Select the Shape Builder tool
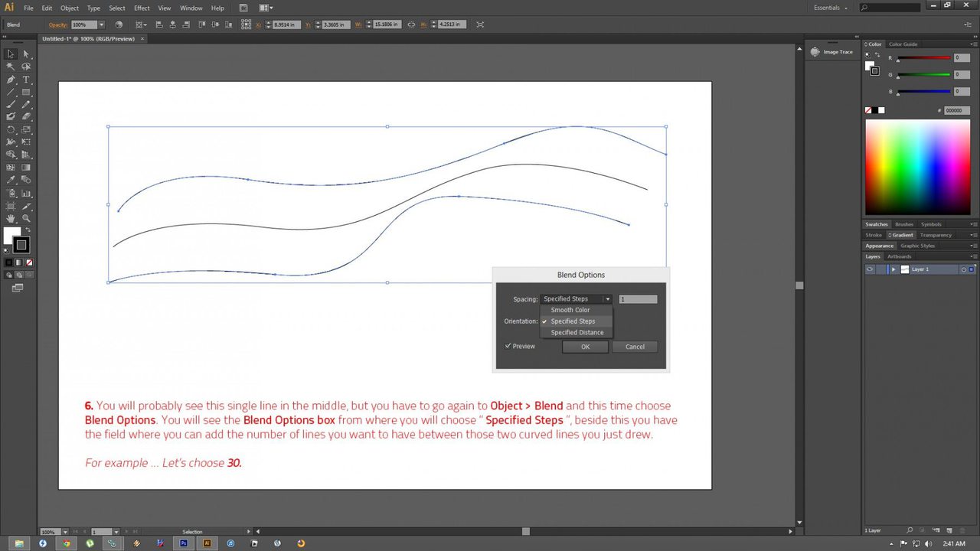Viewport: 980px width, 551px height. tap(11, 155)
